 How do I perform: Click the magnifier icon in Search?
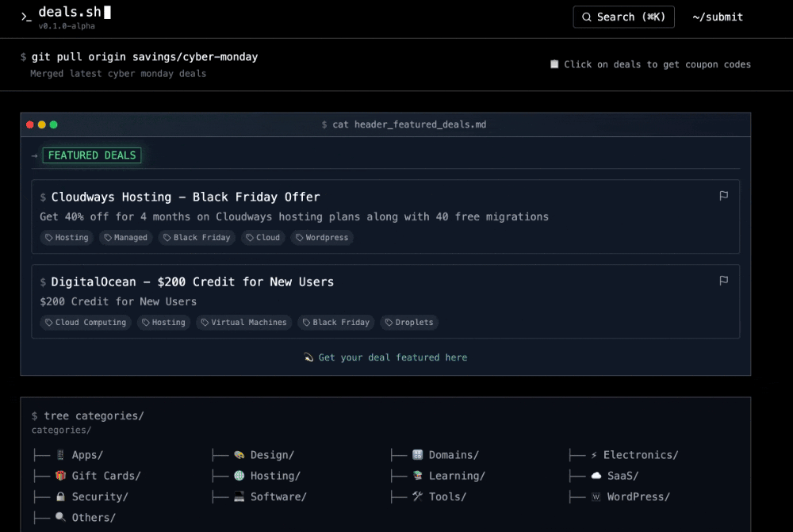[586, 17]
